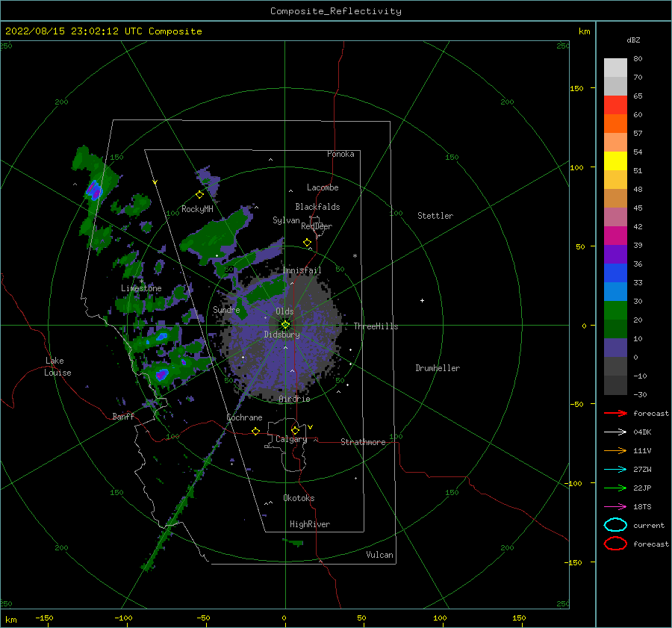Viewport: 672px width, 628px height.
Task: Click the Cochrane town label
Action: point(244,417)
